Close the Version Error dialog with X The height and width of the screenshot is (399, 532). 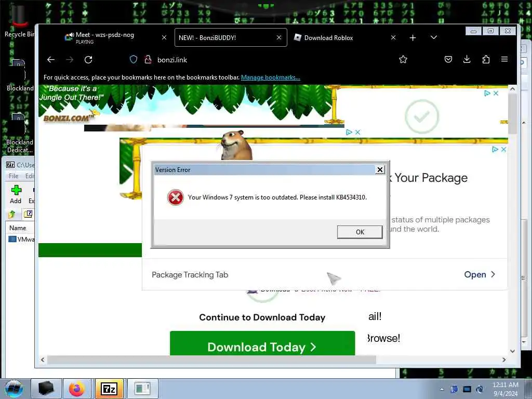(380, 170)
